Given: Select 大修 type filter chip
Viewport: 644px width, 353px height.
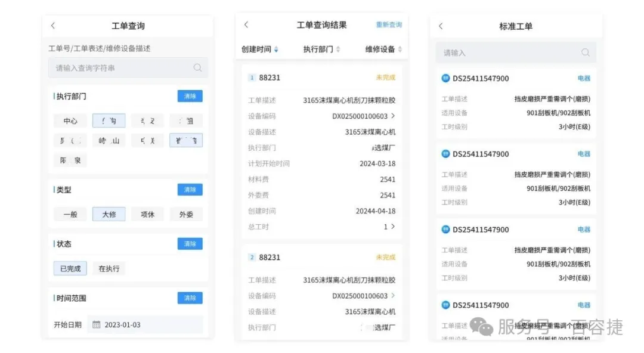Looking at the screenshot, I should 109,214.
